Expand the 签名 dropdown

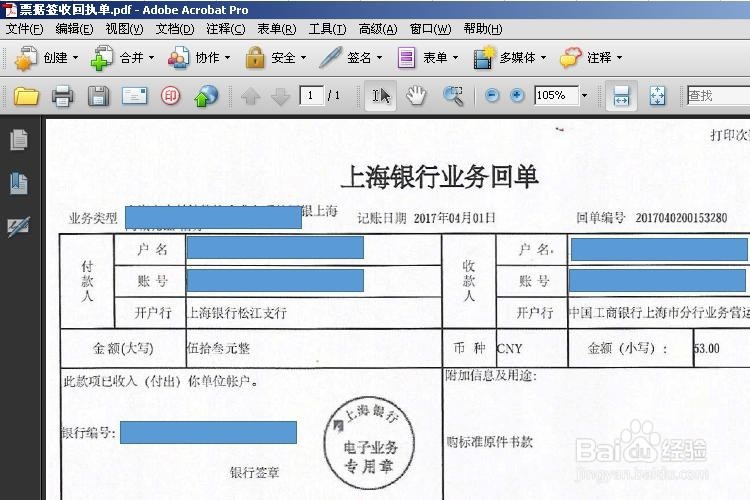coord(379,57)
